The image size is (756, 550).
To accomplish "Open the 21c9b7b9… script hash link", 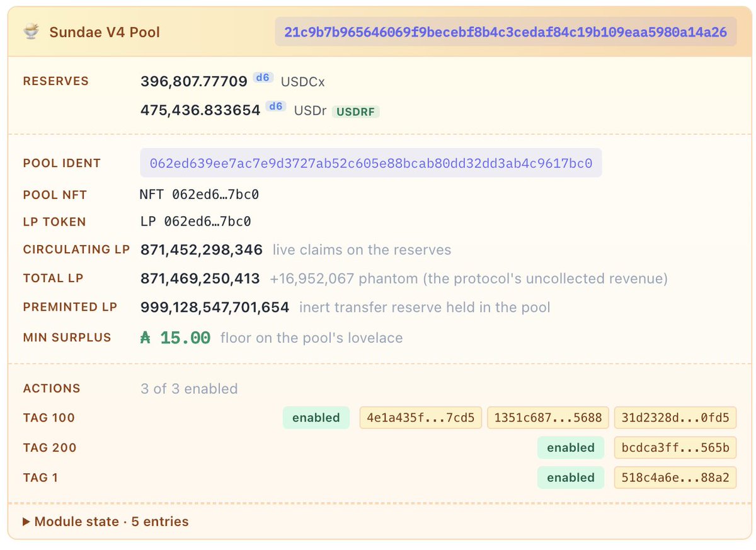I will pos(506,32).
